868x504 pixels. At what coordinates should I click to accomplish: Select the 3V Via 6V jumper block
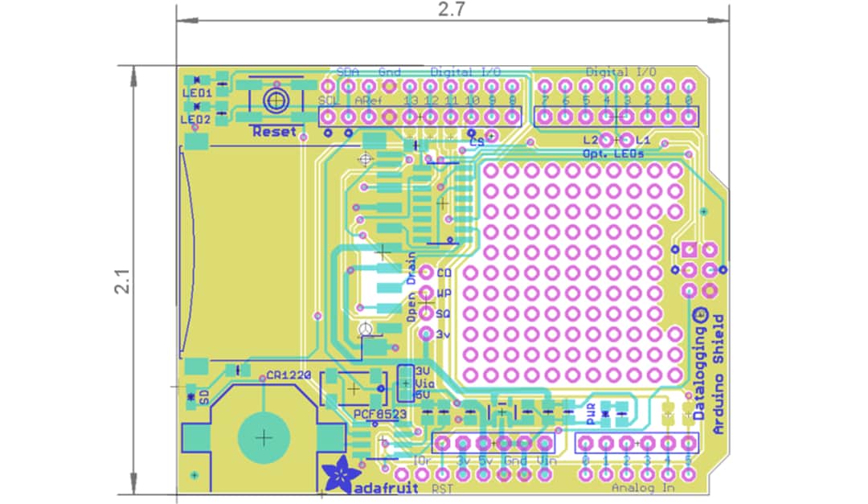[405, 381]
